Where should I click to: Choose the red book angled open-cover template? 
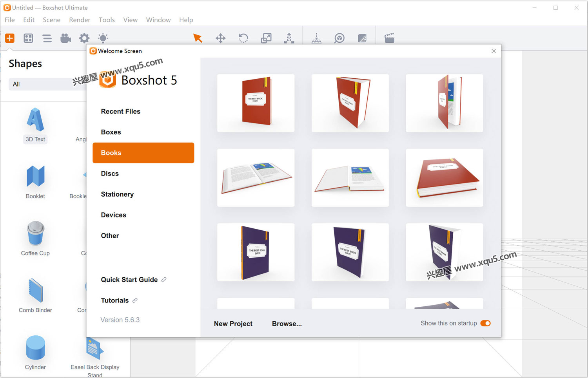(350, 103)
